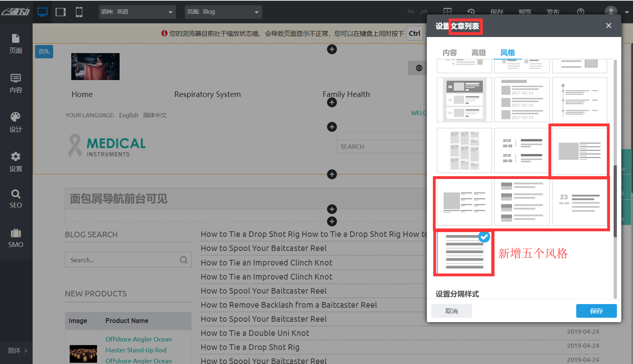Click the blue 保存 button in dialog
633x364 pixels.
tap(596, 311)
